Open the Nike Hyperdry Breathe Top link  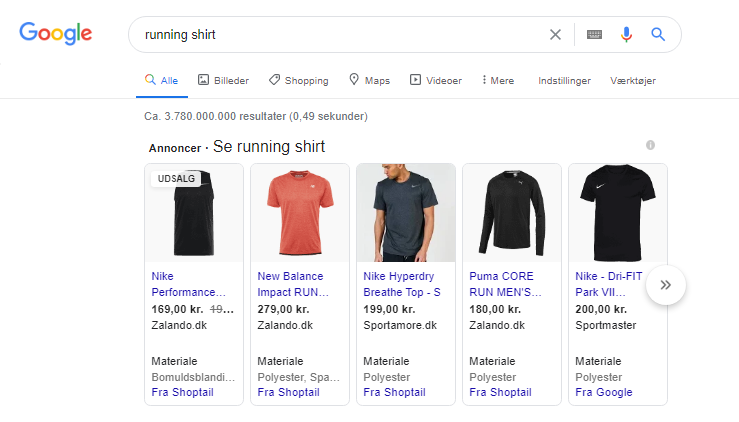pyautogui.click(x=402, y=284)
